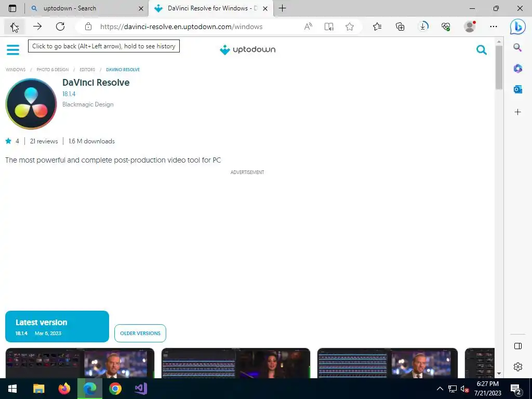Open Microsoft 365 sidebar icon

(x=517, y=69)
